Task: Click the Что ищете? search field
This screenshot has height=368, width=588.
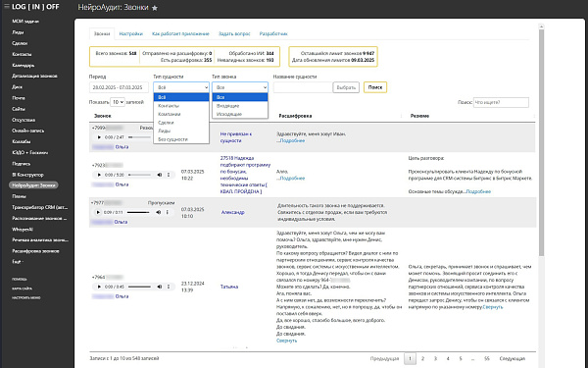Action: (x=501, y=102)
